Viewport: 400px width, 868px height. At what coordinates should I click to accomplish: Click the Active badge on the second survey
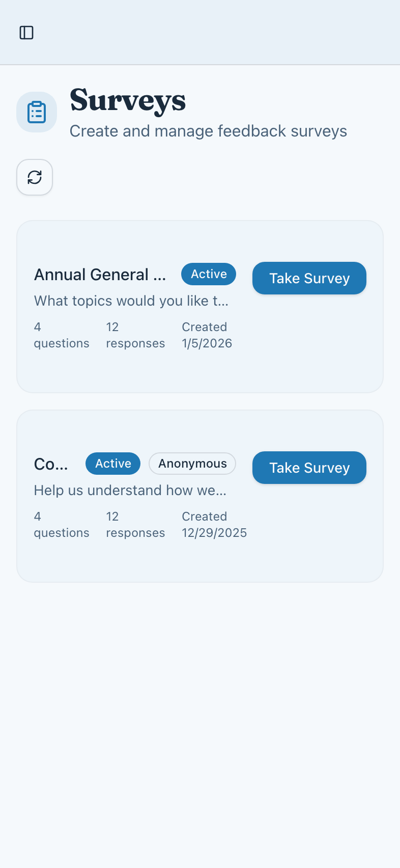click(112, 463)
